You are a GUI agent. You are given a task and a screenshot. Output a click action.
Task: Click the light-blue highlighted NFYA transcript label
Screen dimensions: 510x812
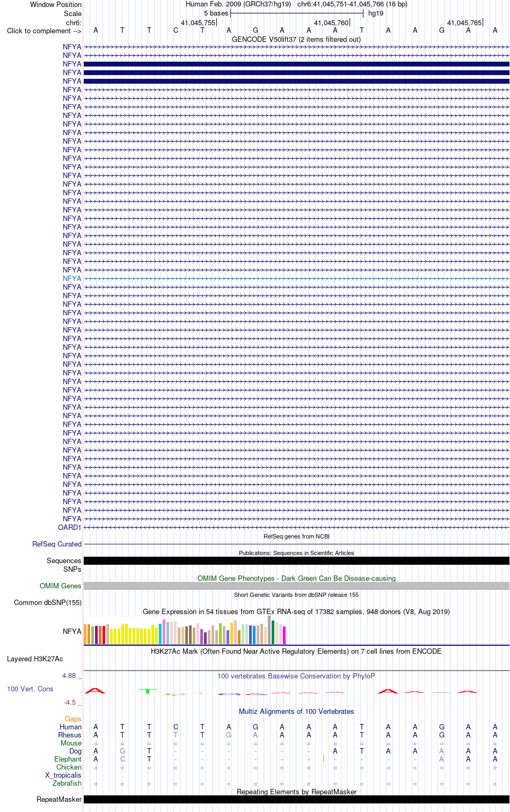click(x=72, y=278)
